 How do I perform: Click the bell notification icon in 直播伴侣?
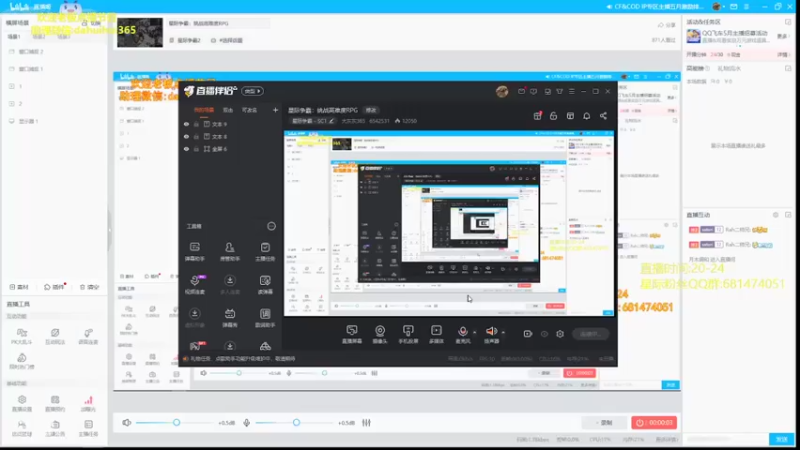tap(587, 116)
